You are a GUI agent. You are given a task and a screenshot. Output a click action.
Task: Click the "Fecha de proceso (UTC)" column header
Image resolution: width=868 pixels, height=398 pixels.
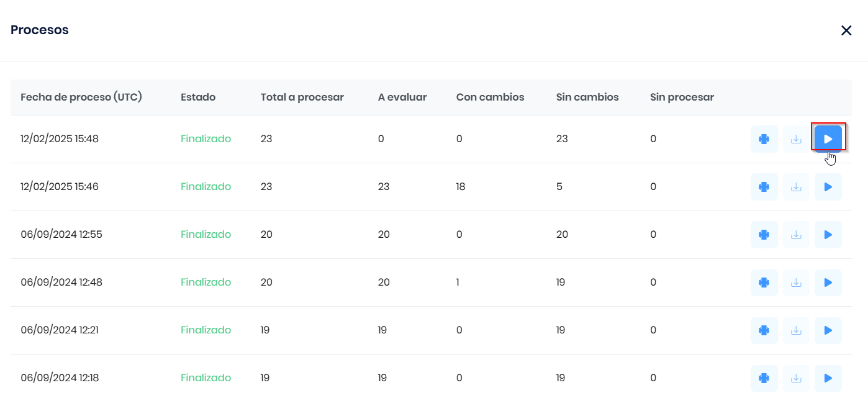[81, 97]
